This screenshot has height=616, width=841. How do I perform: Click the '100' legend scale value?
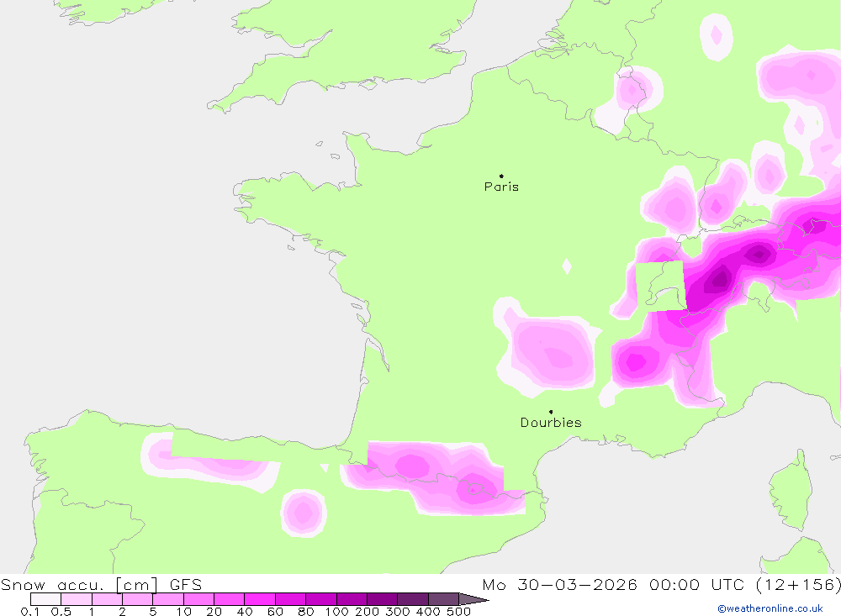point(336,611)
